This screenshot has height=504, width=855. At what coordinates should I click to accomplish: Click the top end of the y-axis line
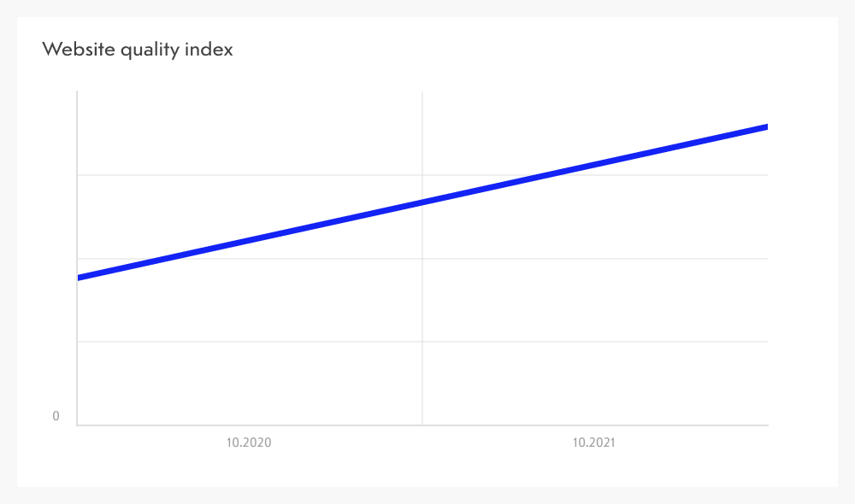tap(77, 92)
